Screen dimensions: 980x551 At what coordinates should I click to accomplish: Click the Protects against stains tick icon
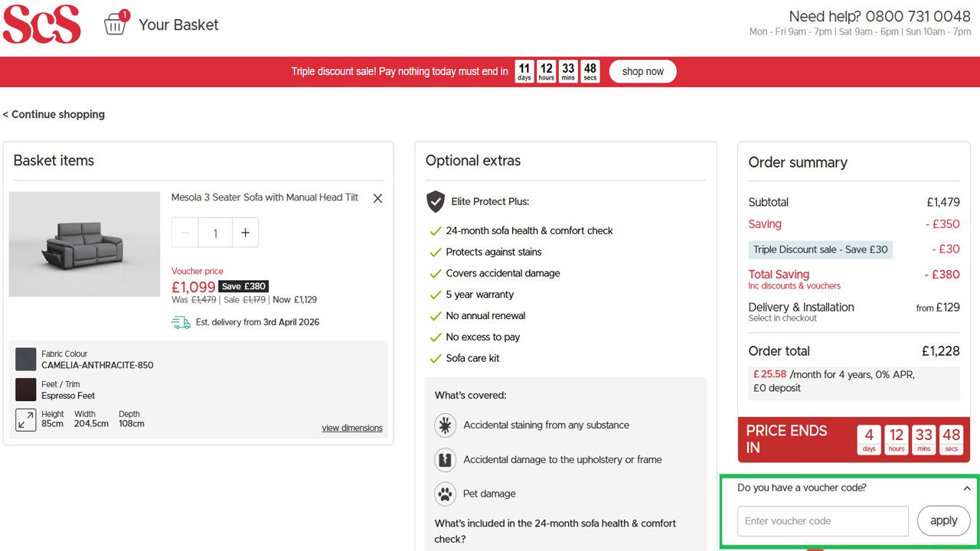pyautogui.click(x=436, y=253)
